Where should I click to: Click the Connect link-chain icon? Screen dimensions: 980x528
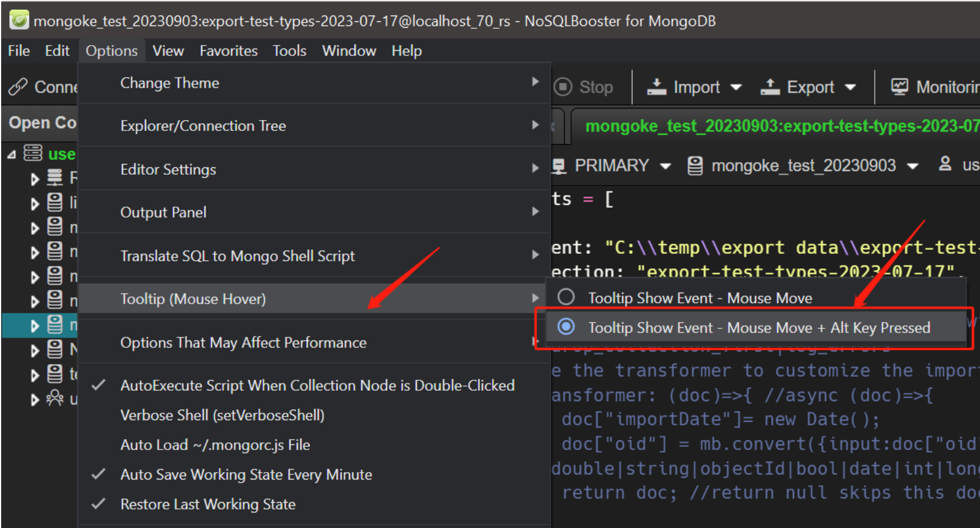(18, 87)
